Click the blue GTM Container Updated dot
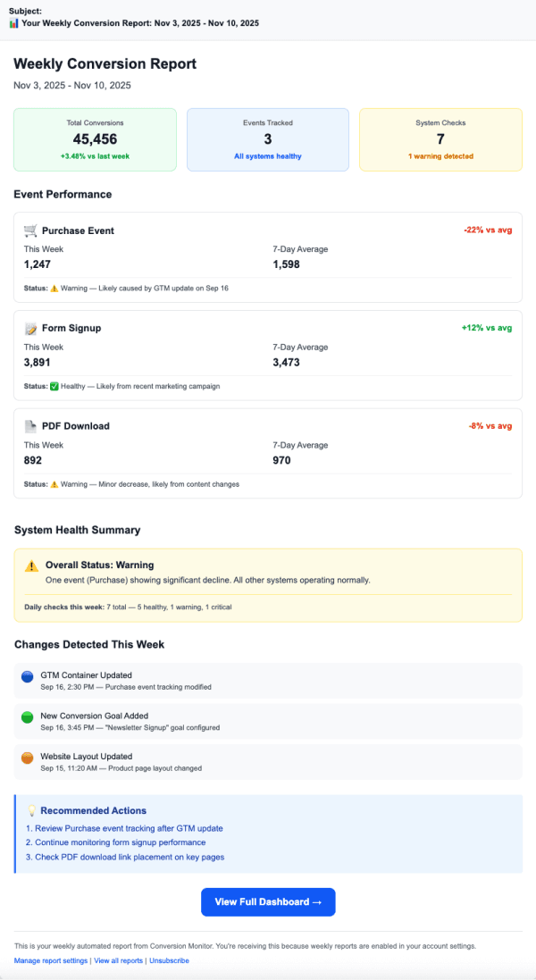The width and height of the screenshot is (536, 980). point(27,678)
